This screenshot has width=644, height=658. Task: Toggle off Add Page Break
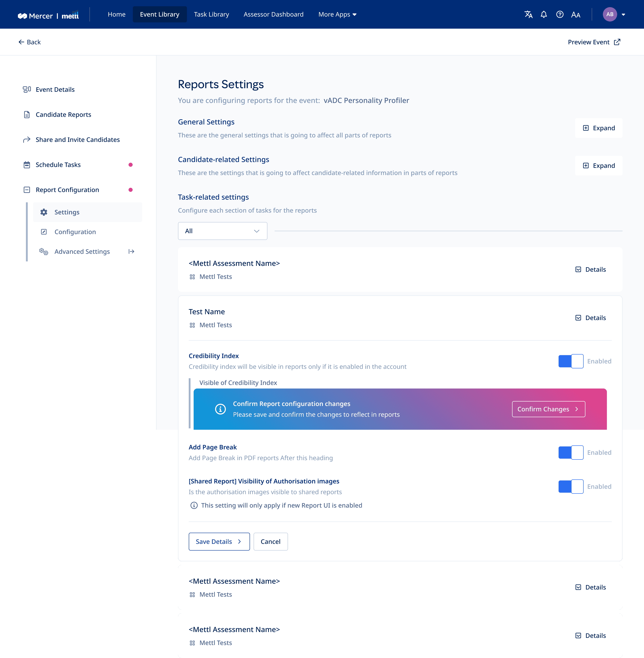[571, 453]
